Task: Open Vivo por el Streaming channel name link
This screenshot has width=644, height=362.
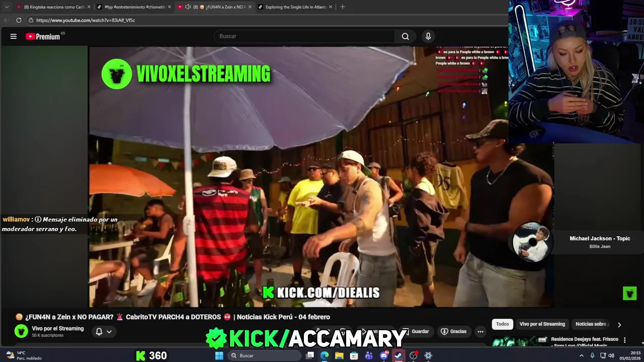Action: [x=58, y=328]
